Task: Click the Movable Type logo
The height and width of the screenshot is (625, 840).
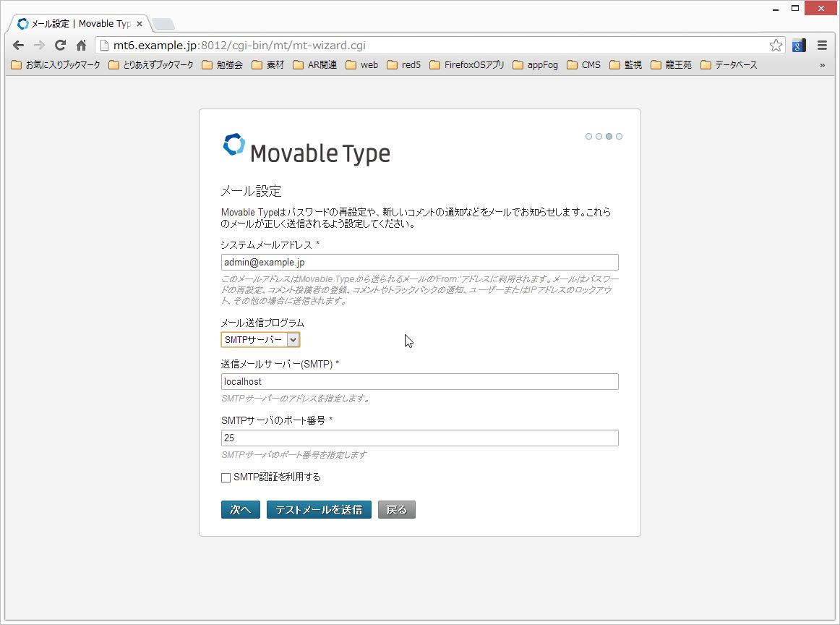Action: coord(307,148)
